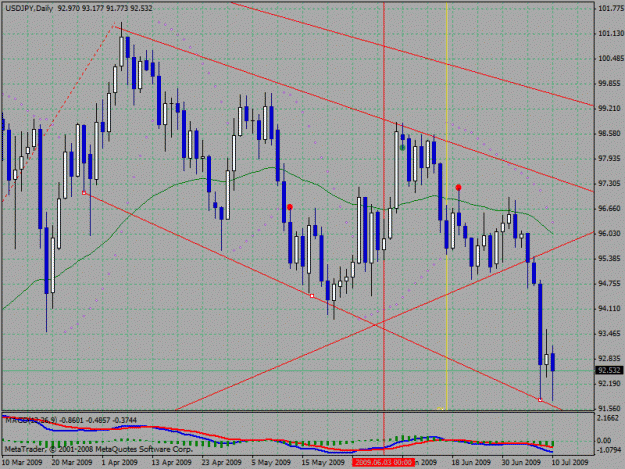
Task: Click the 30 Jun 2009 date label
Action: (x=521, y=462)
